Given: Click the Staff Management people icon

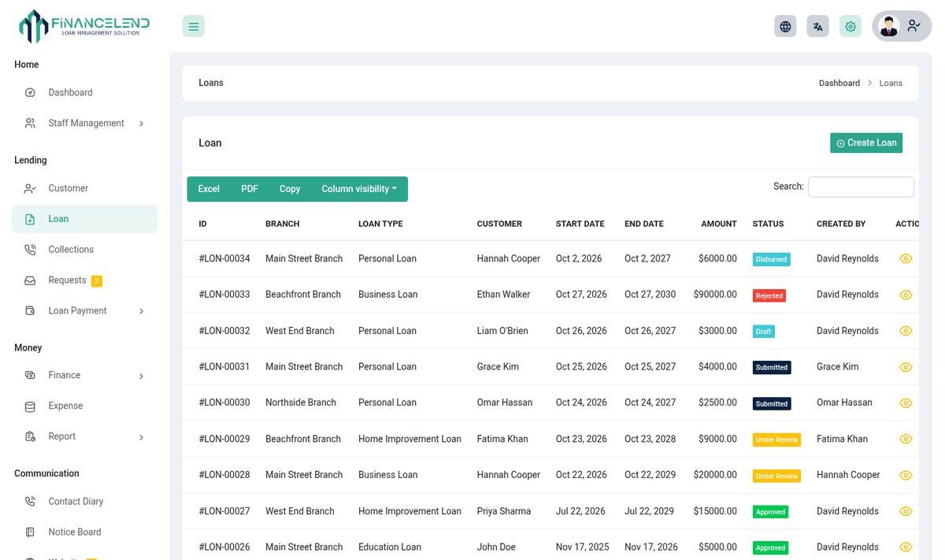Looking at the screenshot, I should [x=30, y=123].
